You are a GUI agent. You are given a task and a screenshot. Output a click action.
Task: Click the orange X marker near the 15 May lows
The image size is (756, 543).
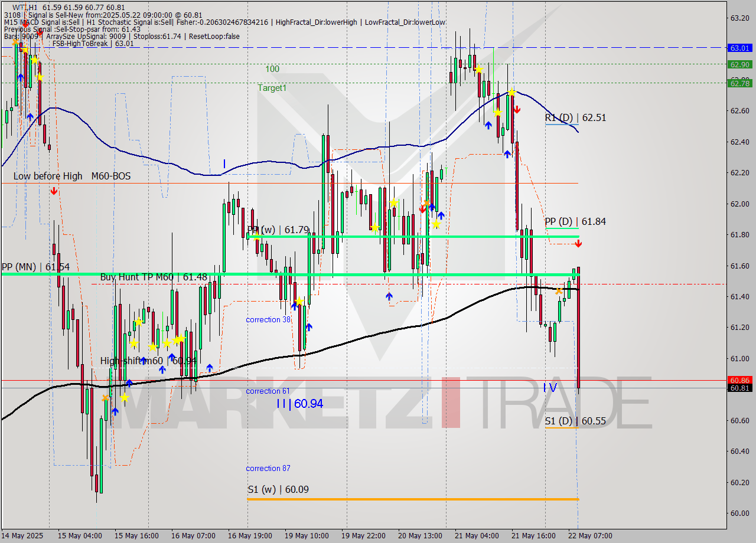[x=105, y=397]
